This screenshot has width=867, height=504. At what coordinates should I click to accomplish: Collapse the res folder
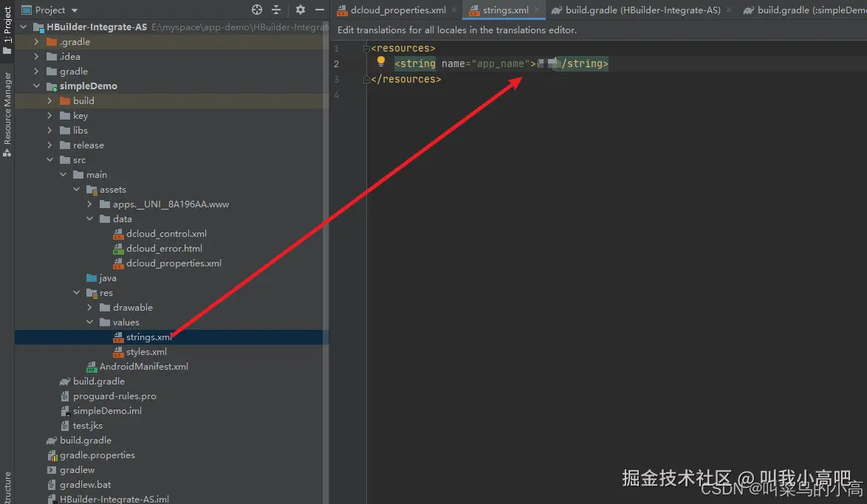click(x=76, y=293)
